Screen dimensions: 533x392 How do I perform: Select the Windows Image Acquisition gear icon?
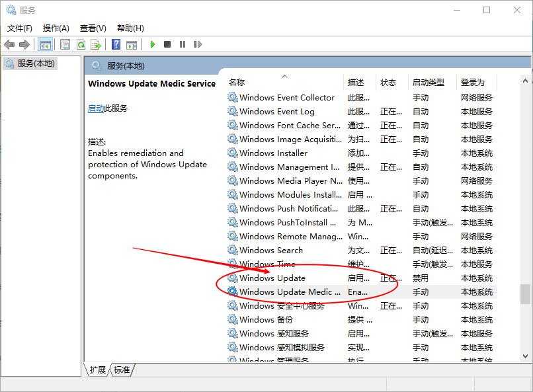pos(233,139)
